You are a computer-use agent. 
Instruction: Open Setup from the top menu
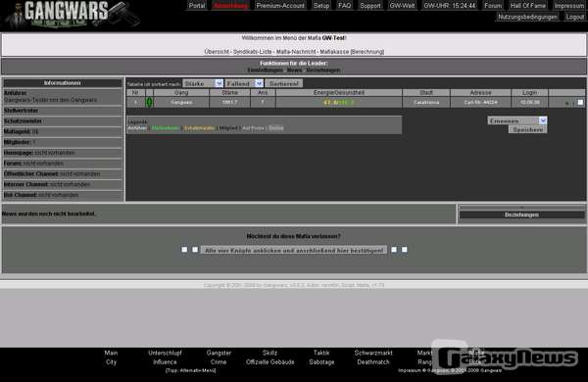point(321,5)
